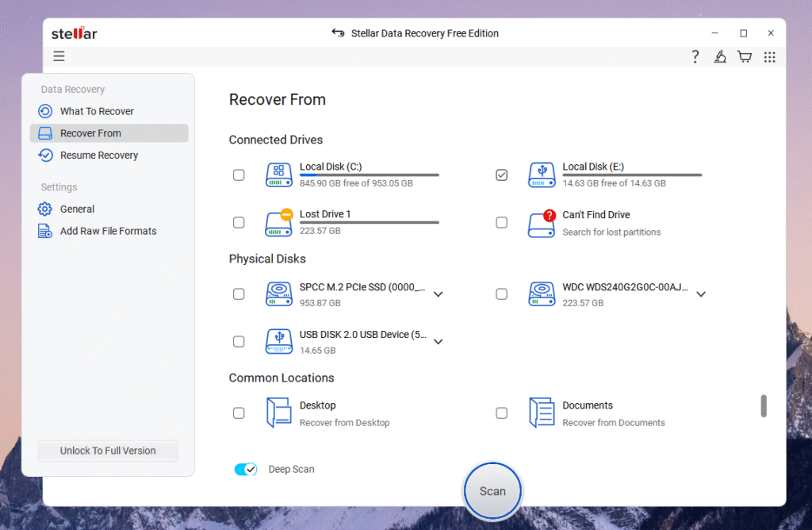This screenshot has height=530, width=812.
Task: Open the microscope tools icon
Action: 719,56
